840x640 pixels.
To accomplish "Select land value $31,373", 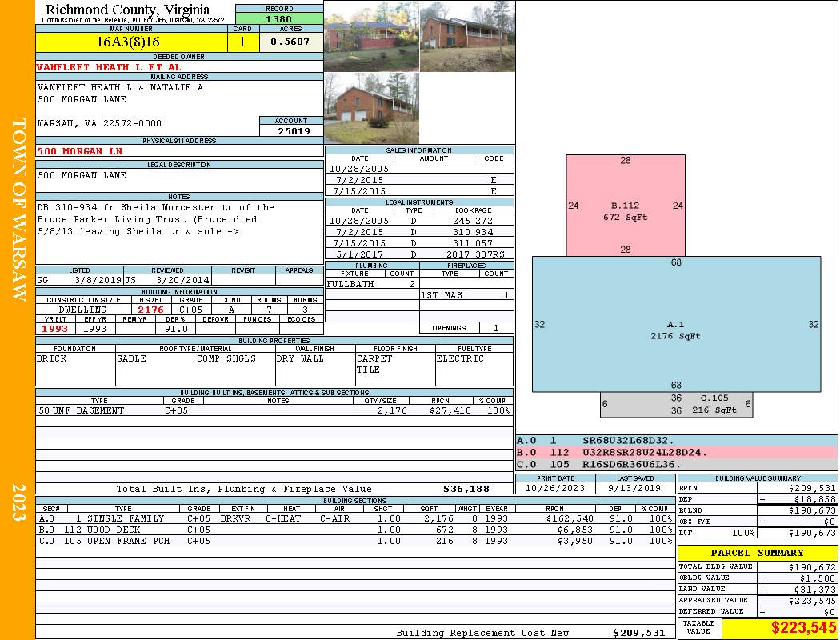I will pyautogui.click(x=815, y=590).
